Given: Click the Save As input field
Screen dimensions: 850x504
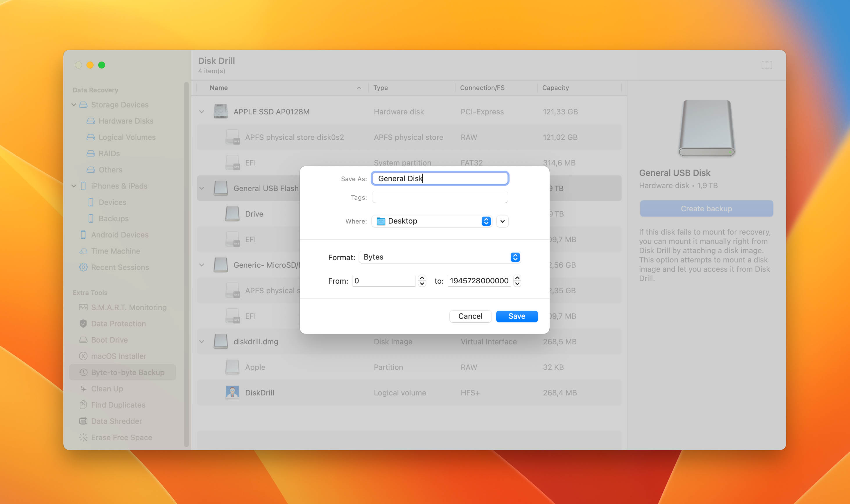Looking at the screenshot, I should [x=440, y=178].
